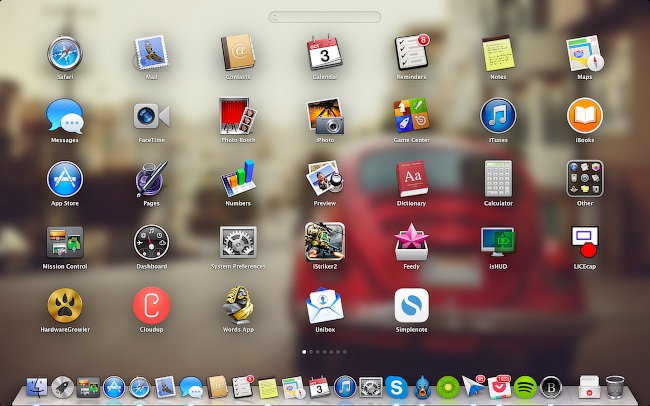Open Pocket from the Dock
Screen dimensions: 650x406
coord(499,387)
